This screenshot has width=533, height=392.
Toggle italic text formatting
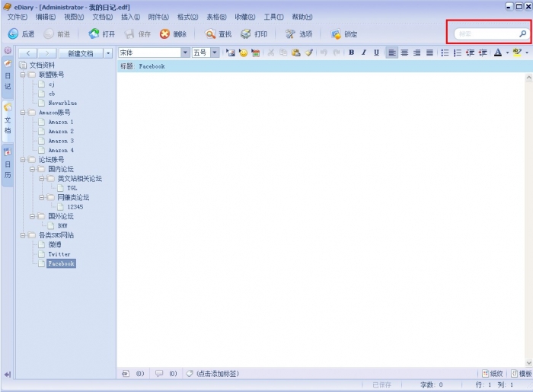pos(364,53)
